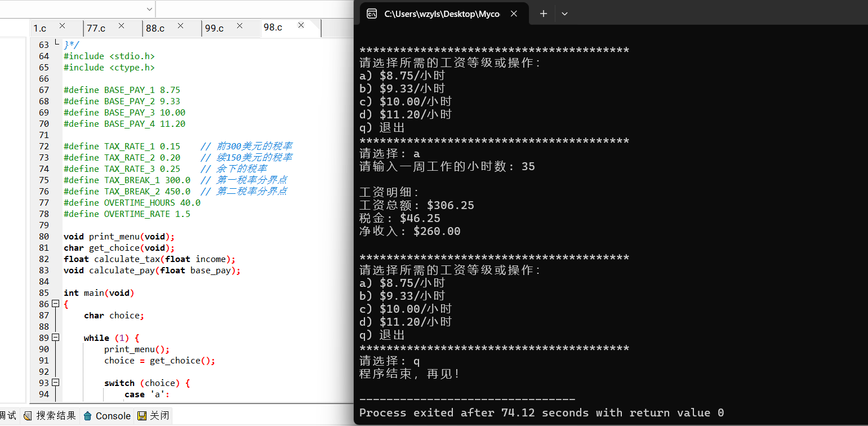868x426 pixels.
Task: Click the empty combo box beside the dropdown
Action: [x=253, y=9]
